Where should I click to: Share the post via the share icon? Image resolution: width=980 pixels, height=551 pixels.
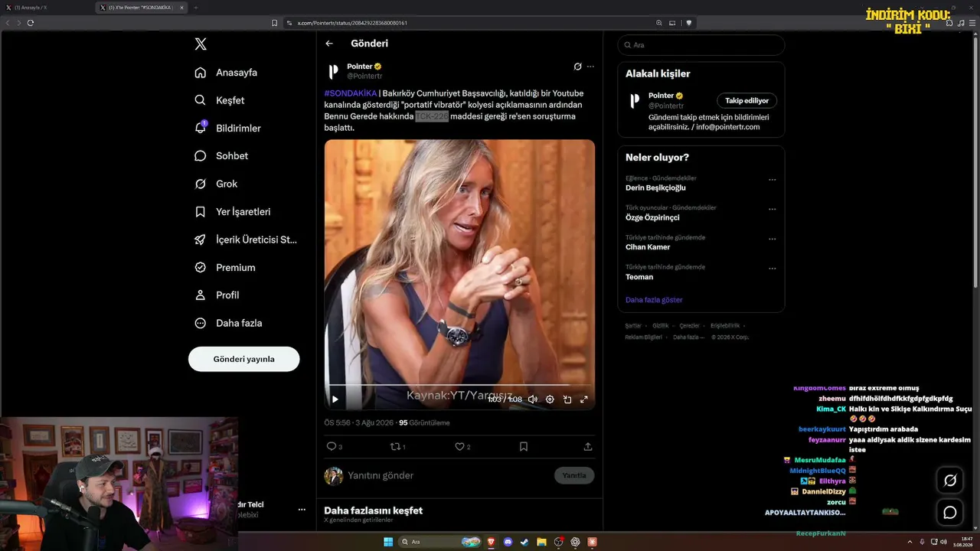pyautogui.click(x=588, y=446)
